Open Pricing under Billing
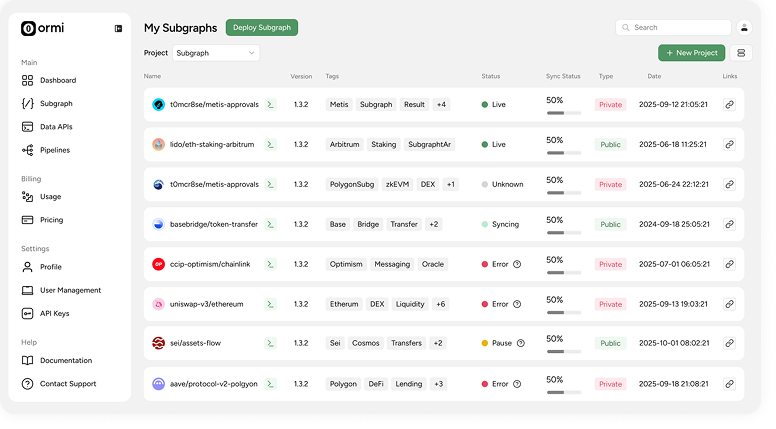Viewport: 776px width, 429px height. click(x=43, y=220)
